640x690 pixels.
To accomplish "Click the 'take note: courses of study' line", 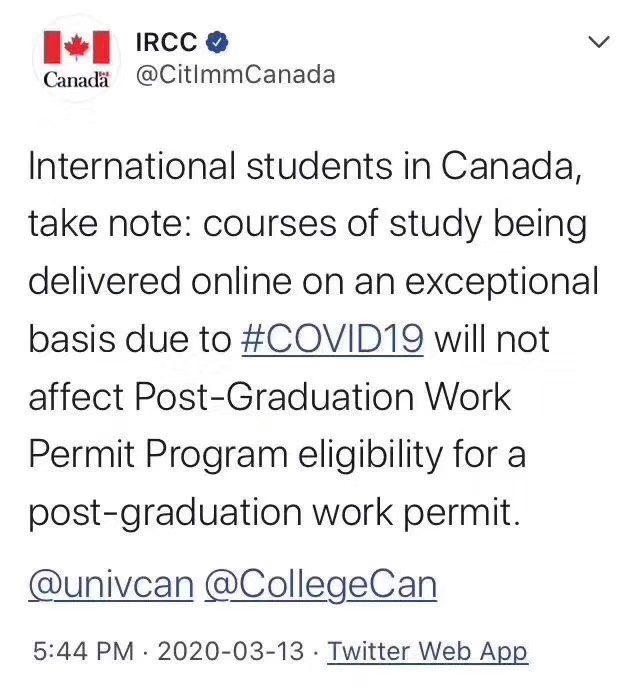I will point(307,223).
